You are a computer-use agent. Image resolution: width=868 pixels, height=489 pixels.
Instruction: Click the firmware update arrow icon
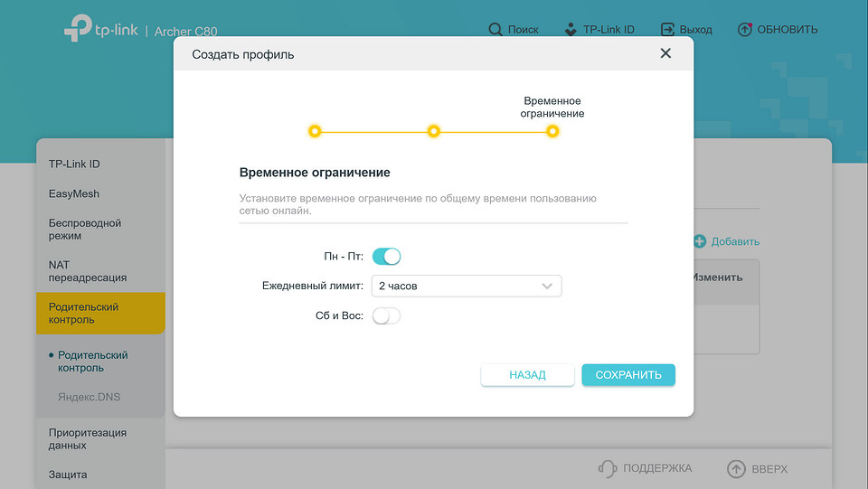coord(745,29)
